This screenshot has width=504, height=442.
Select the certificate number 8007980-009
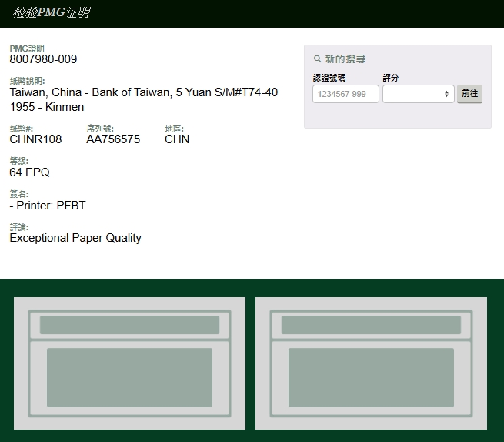tap(43, 59)
